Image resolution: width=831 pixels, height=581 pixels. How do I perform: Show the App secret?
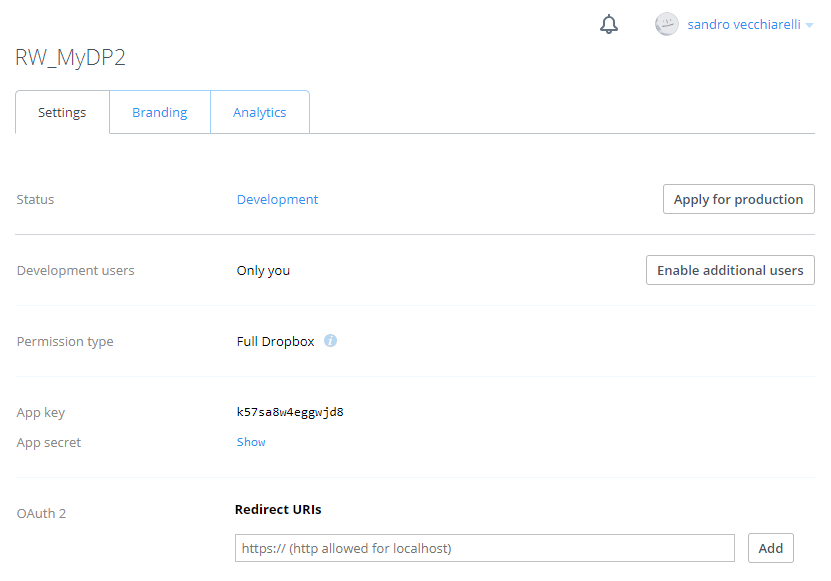[251, 442]
